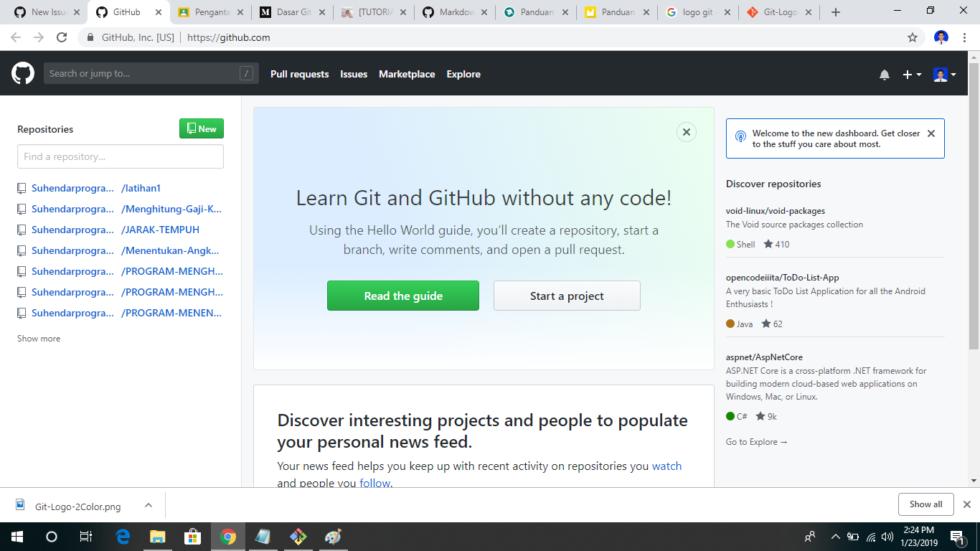Image resolution: width=980 pixels, height=551 pixels.
Task: Follow the Go to Explore link
Action: 756,442
